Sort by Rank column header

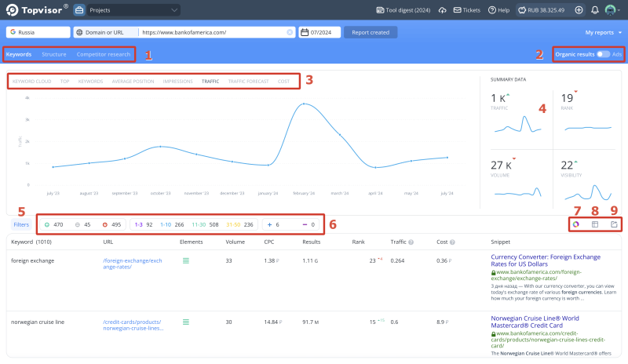(x=358, y=242)
